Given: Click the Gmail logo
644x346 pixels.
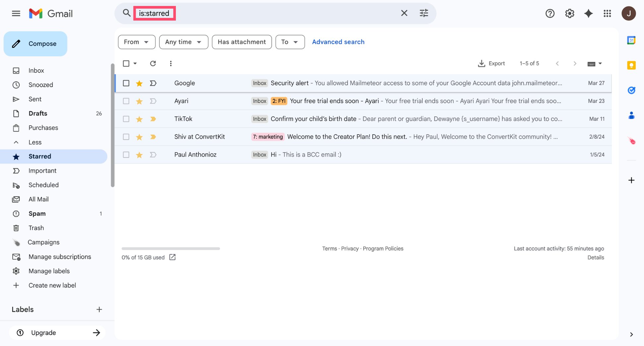Looking at the screenshot, I should (51, 14).
